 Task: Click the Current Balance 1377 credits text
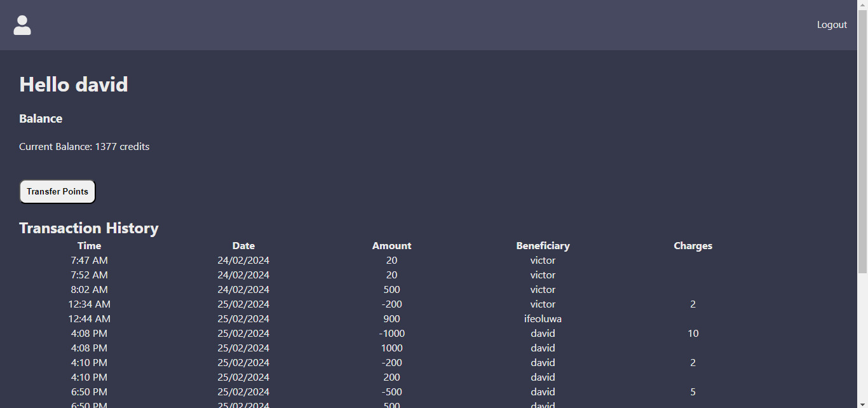pyautogui.click(x=85, y=147)
